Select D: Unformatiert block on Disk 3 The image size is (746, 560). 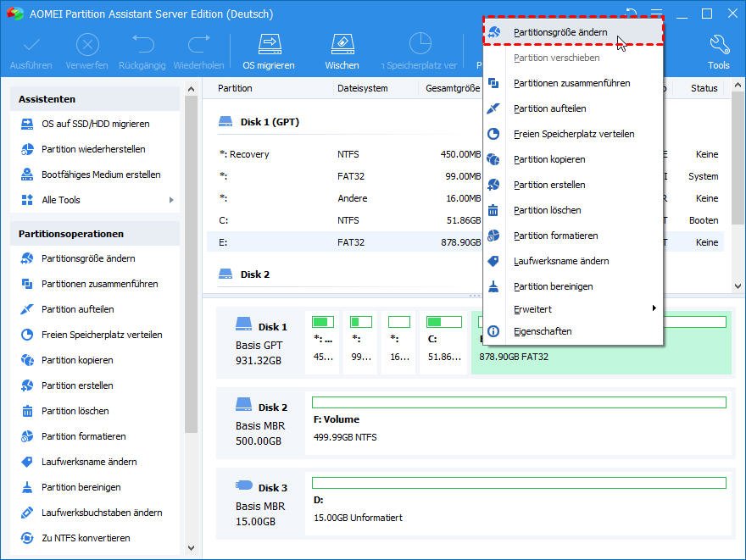519,503
